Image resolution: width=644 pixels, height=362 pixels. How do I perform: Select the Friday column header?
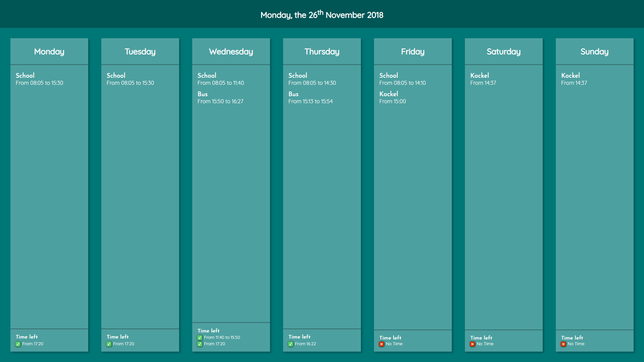pos(413,52)
